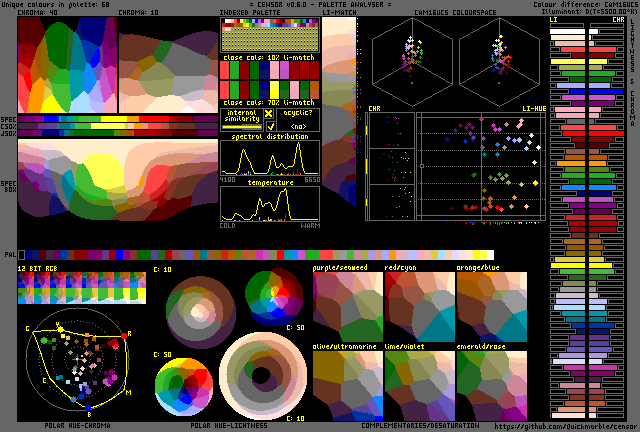Click 'Unique colours in palette: 68' text

56,4
